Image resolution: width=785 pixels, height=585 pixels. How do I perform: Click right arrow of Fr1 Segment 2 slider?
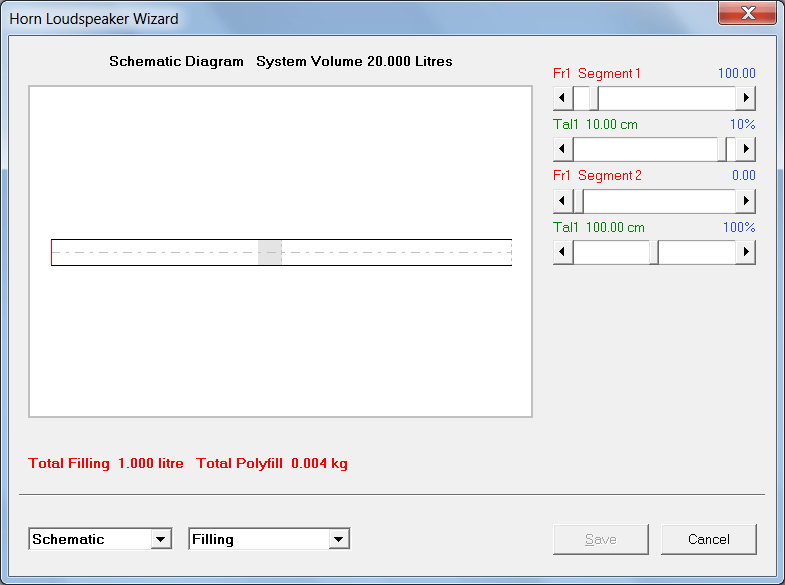coord(745,201)
